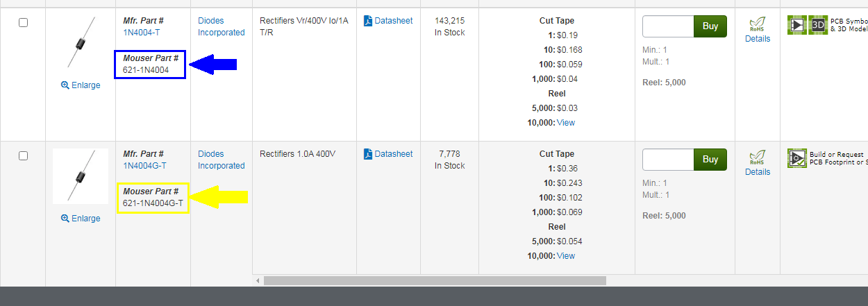Viewport: 868px width, 306px height.
Task: Click RoHS leaf icon in first row
Action: point(758,25)
